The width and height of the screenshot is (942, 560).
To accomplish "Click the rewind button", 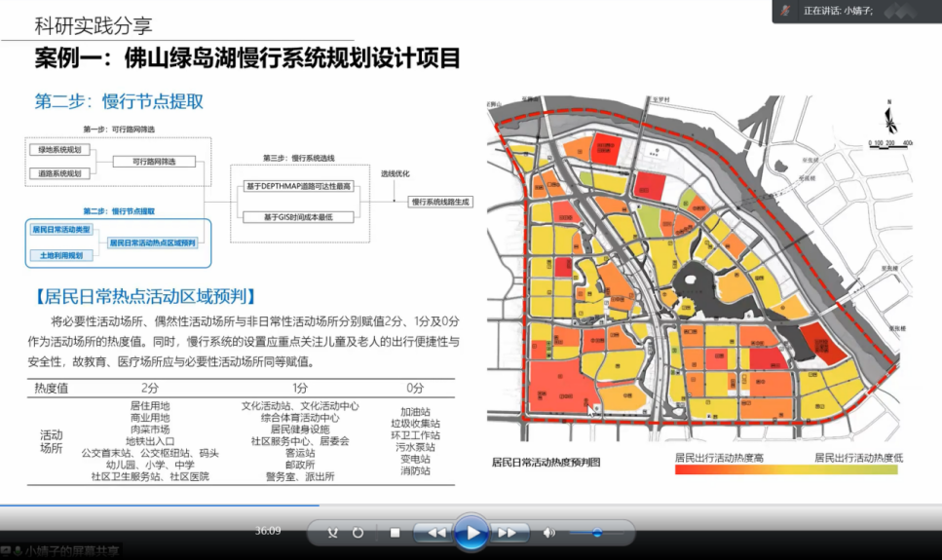I will [435, 533].
